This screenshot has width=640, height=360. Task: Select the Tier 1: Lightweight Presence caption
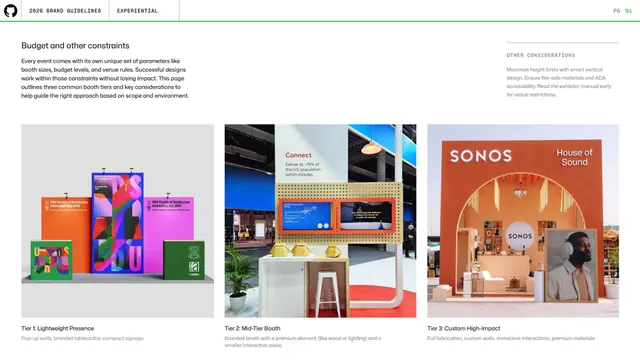click(x=58, y=328)
